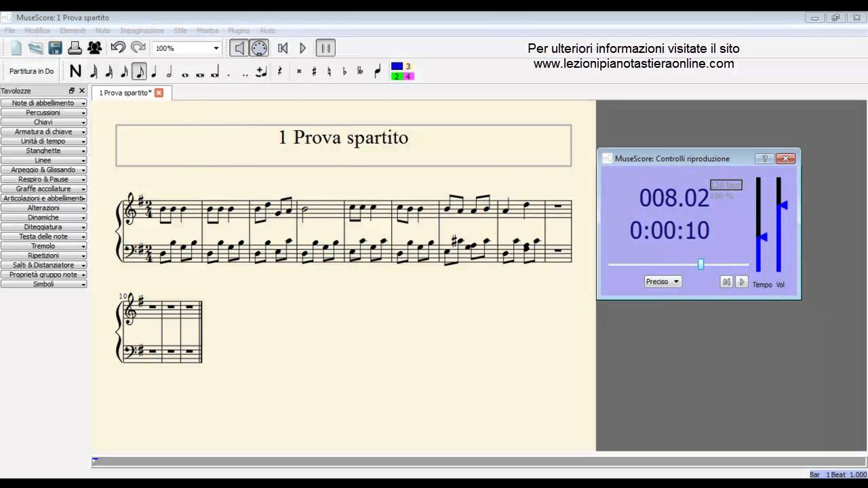The height and width of the screenshot is (488, 868).
Task: Close the 1 Prova spartito tab
Action: (x=159, y=93)
